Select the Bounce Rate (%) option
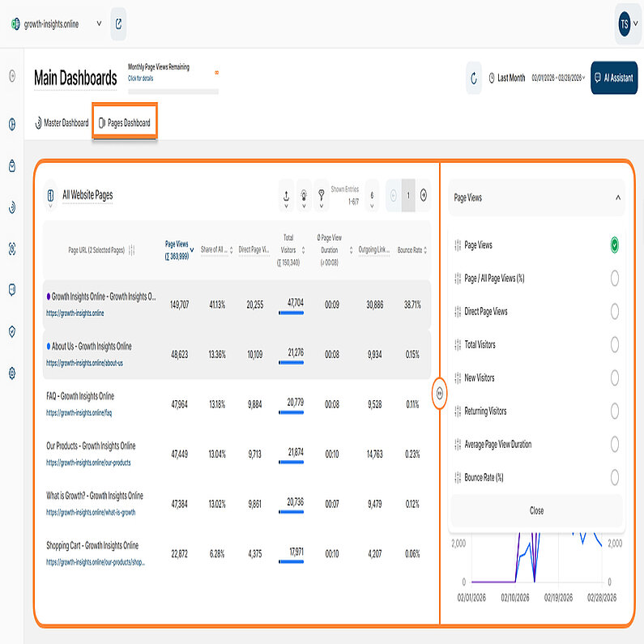Screen dimensions: 644x644 pos(614,478)
